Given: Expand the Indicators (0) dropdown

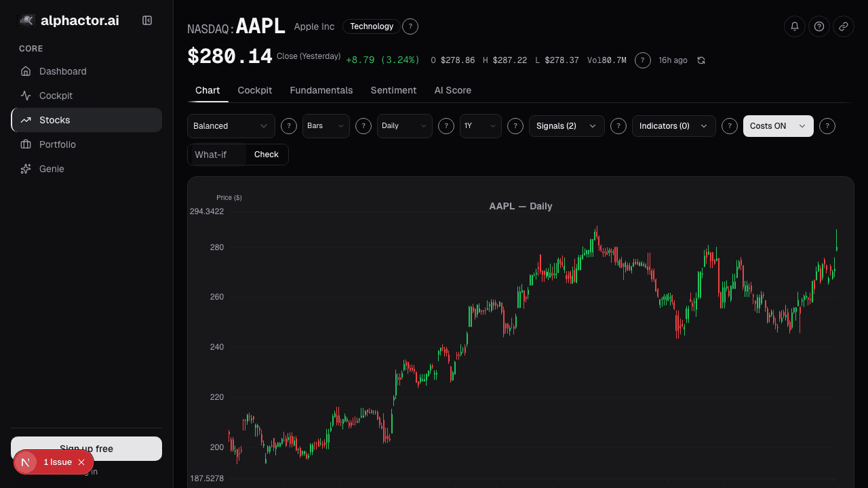Looking at the screenshot, I should 674,126.
